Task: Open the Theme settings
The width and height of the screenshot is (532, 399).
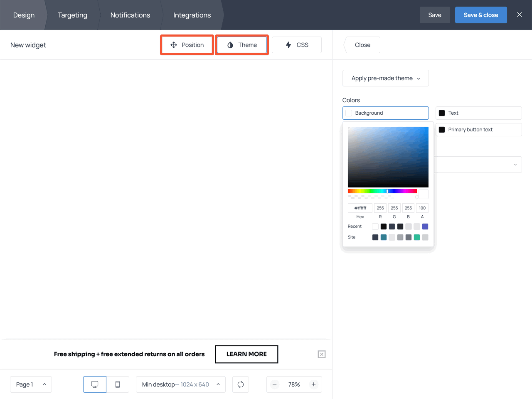Action: 241,44
